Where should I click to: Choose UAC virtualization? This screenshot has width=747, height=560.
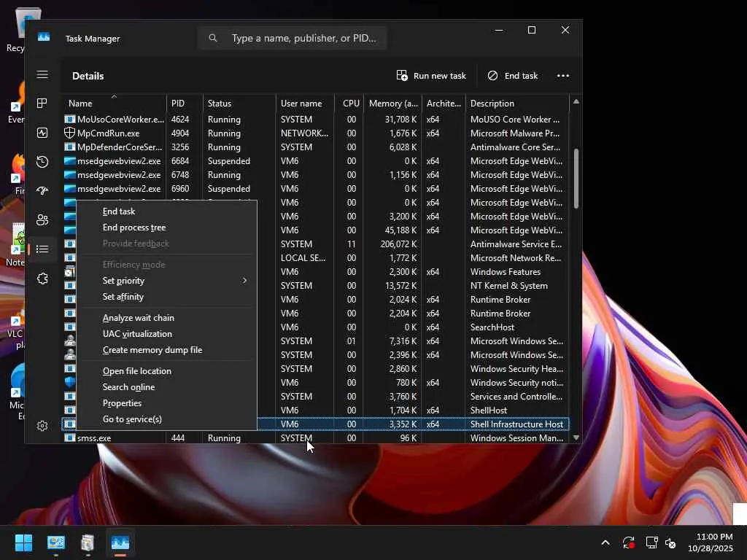[137, 334]
